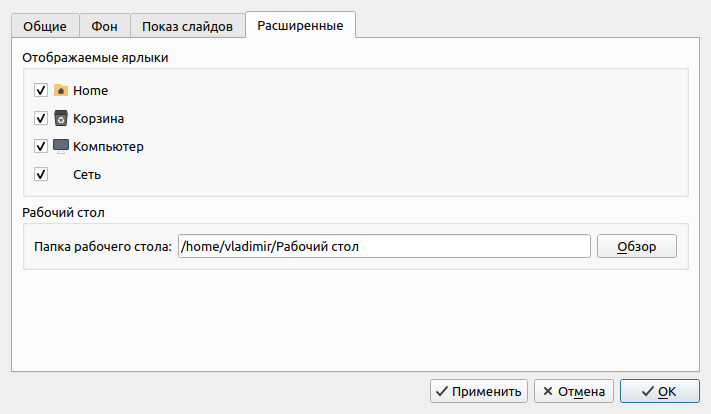Click the Обзор browse button
This screenshot has height=414, width=711.
[x=637, y=246]
